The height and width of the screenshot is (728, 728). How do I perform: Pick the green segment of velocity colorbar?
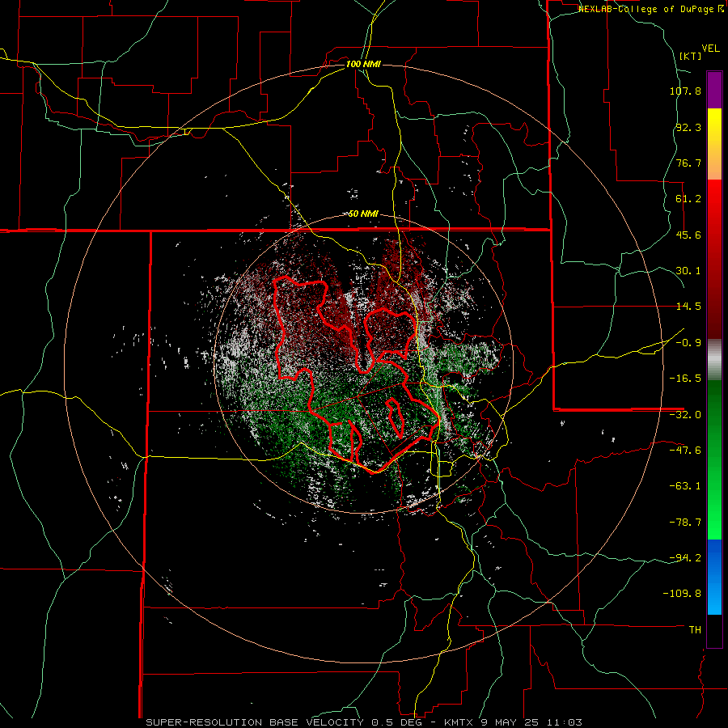[x=714, y=459]
